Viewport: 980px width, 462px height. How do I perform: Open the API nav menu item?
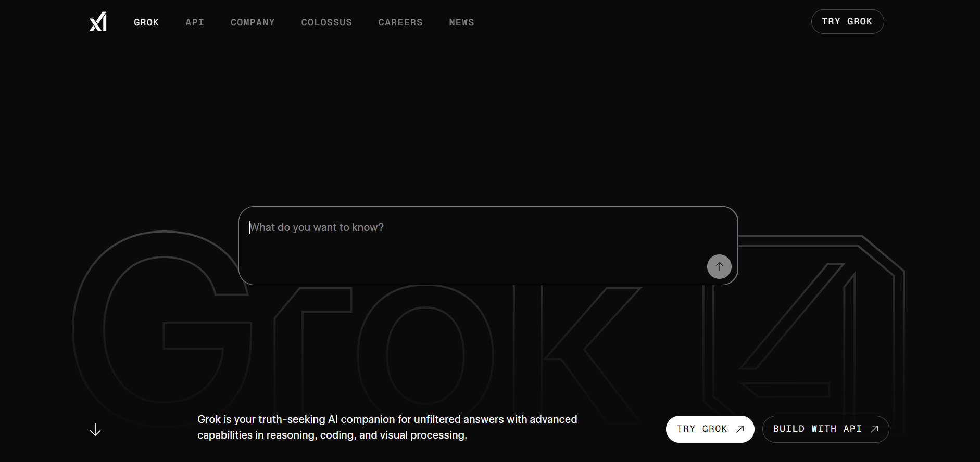[x=195, y=22]
